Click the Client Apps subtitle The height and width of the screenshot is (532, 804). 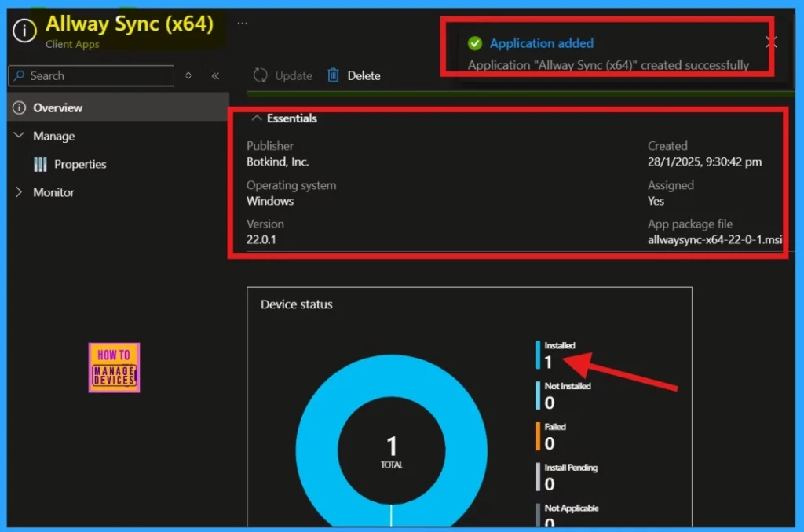pyautogui.click(x=72, y=44)
